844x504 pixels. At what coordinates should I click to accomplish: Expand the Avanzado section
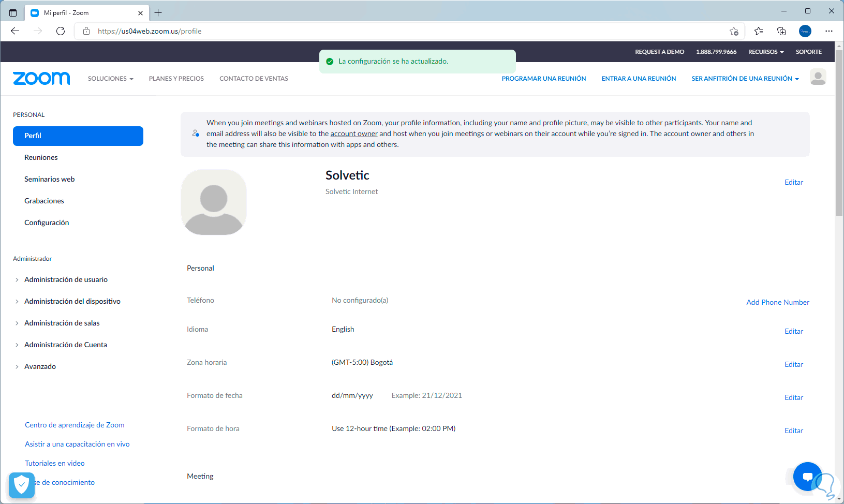pos(40,366)
